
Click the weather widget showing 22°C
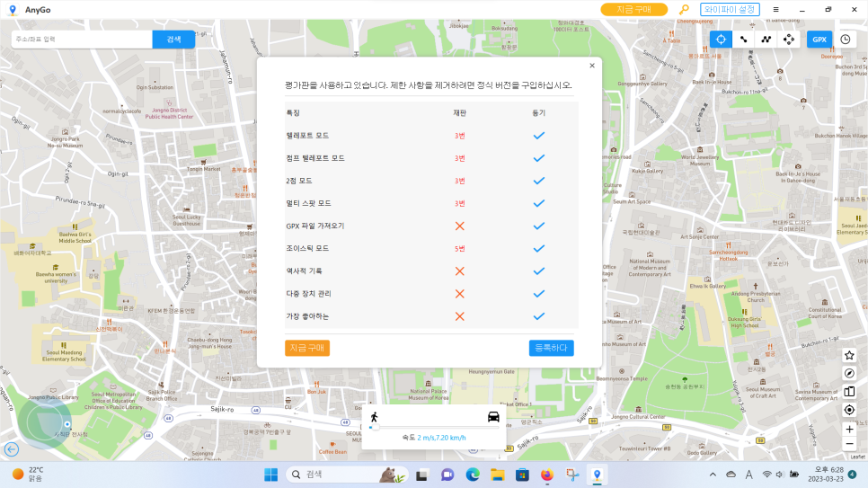pos(28,475)
